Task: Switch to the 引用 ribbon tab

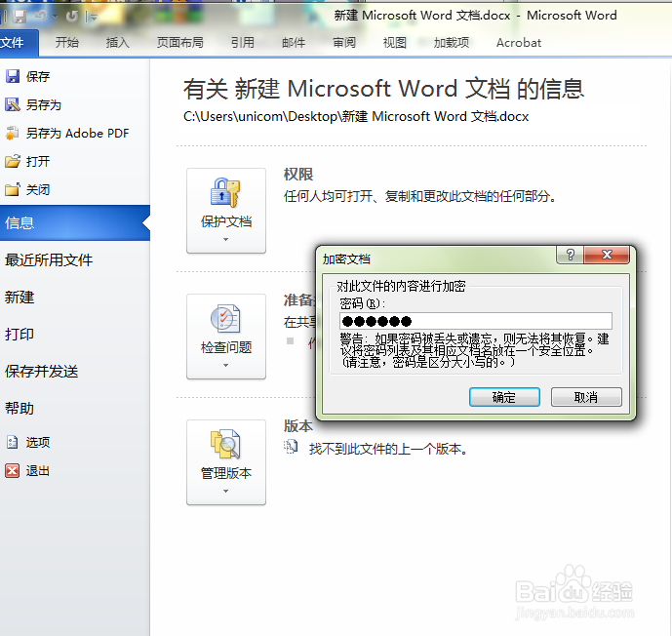Action: click(243, 42)
